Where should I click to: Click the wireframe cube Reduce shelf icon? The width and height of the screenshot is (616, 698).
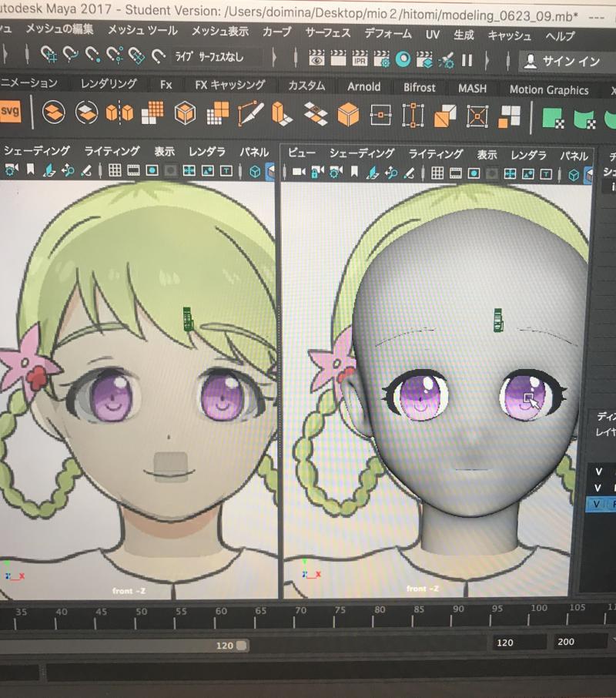185,113
